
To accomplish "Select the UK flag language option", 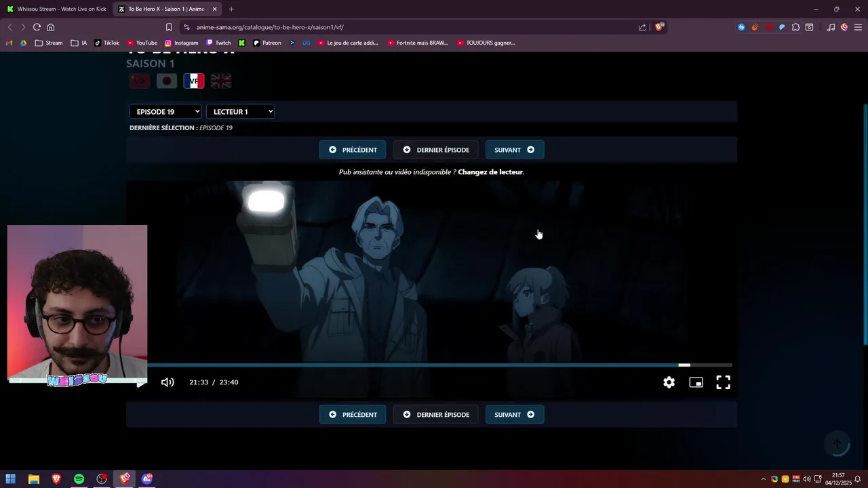I will coord(221,81).
